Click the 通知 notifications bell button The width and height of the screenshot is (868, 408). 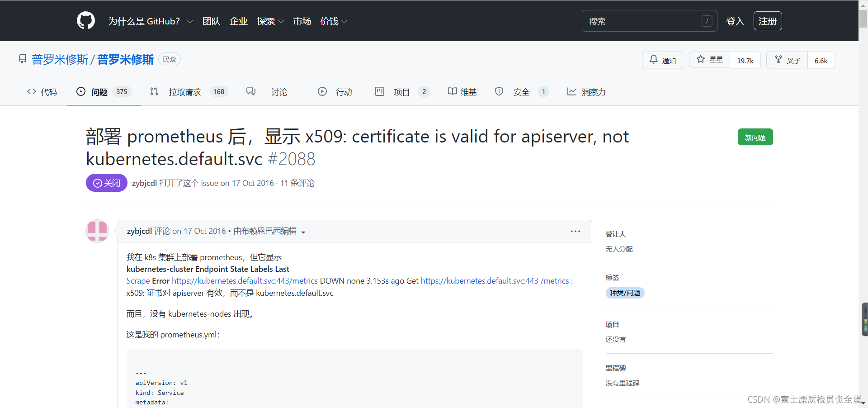click(662, 60)
